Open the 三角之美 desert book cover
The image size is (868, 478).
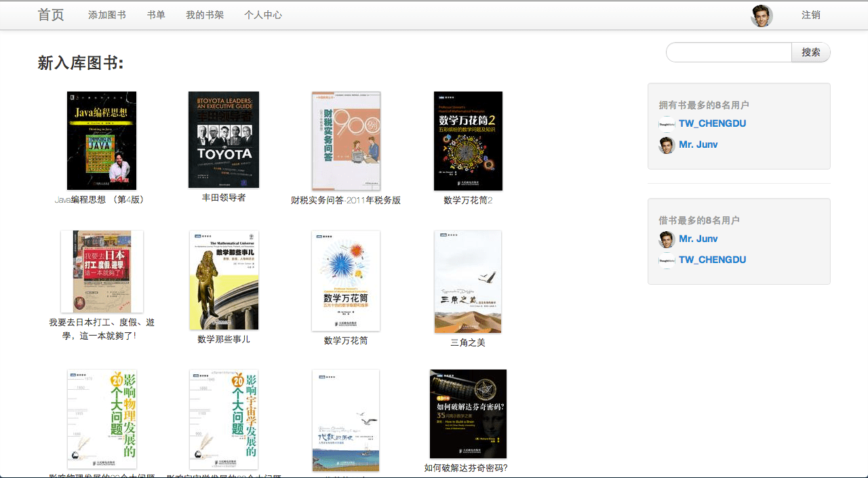(x=468, y=282)
